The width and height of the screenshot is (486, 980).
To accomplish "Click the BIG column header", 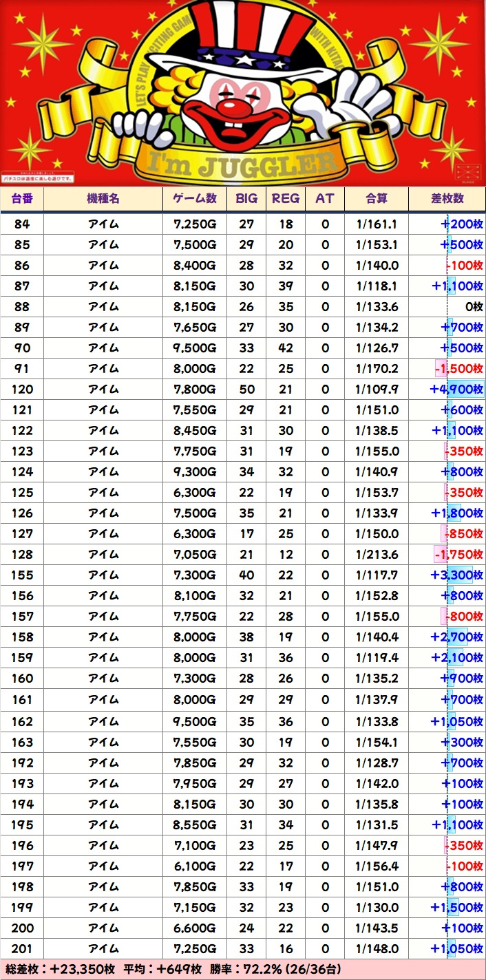I will pos(246,198).
